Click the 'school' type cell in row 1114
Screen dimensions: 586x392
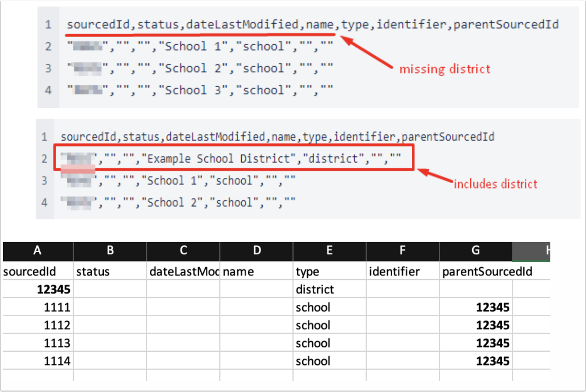[330, 361]
